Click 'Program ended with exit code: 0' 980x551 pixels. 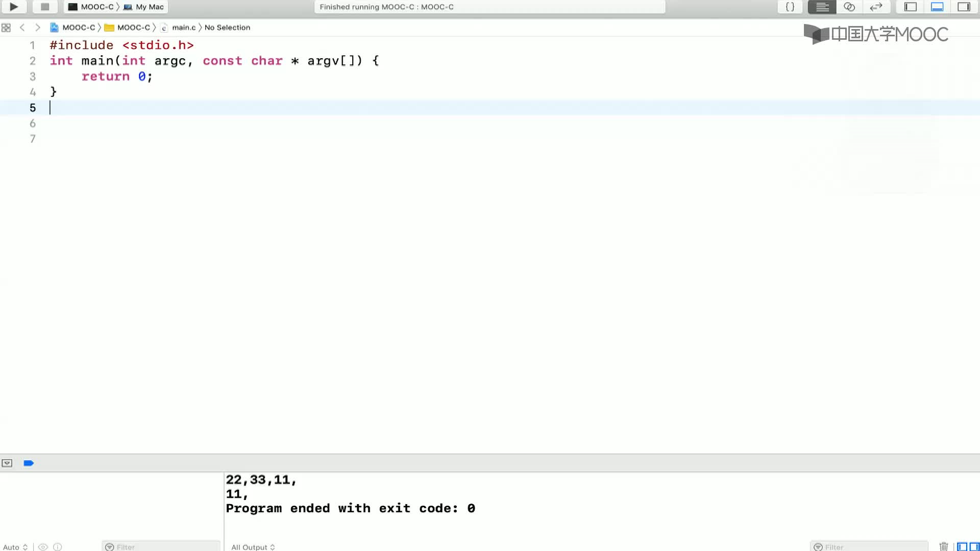point(351,509)
